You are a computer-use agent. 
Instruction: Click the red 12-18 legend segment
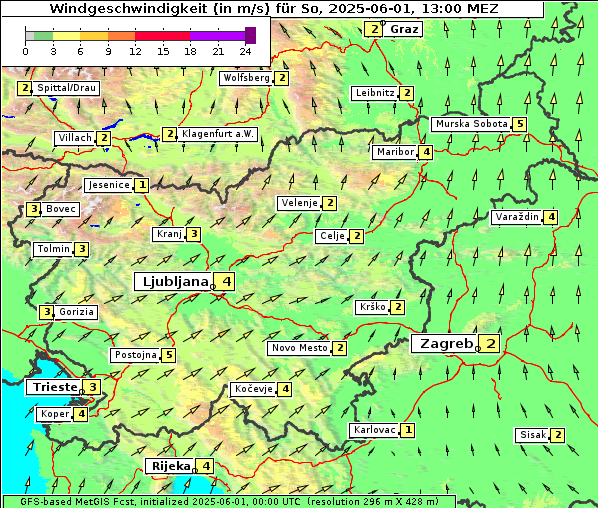click(162, 37)
